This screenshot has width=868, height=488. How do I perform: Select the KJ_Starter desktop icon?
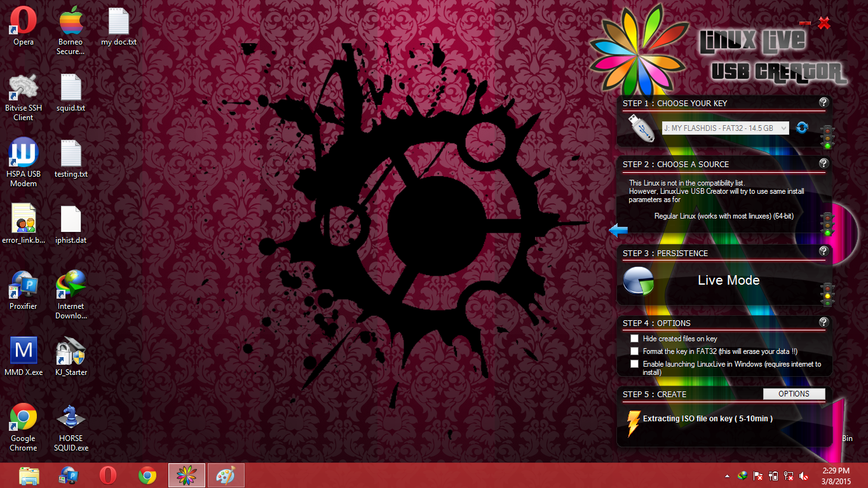(x=71, y=356)
